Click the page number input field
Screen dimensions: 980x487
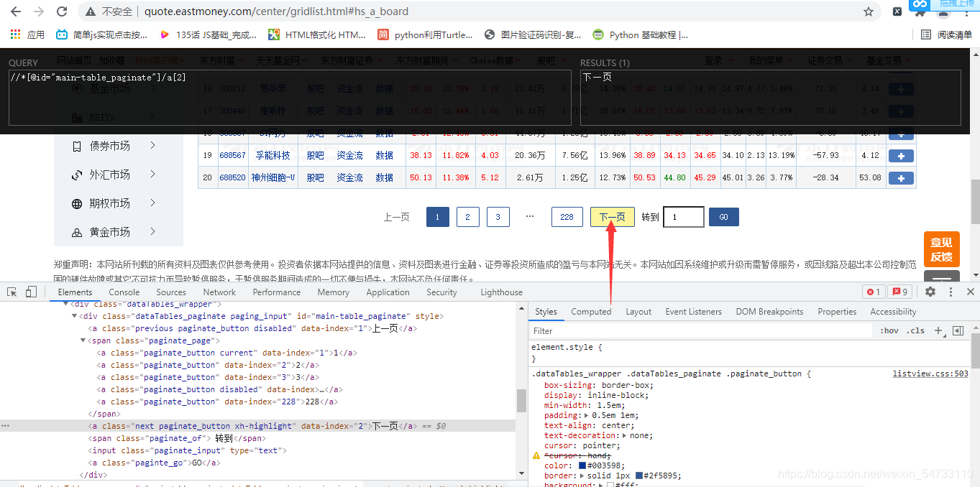(x=684, y=217)
